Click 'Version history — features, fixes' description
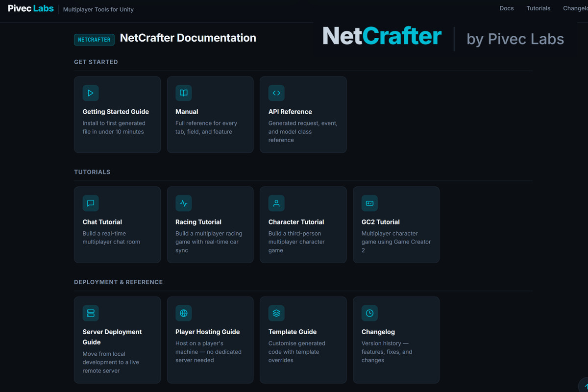Screen dimensions: 588x392 [x=387, y=352]
